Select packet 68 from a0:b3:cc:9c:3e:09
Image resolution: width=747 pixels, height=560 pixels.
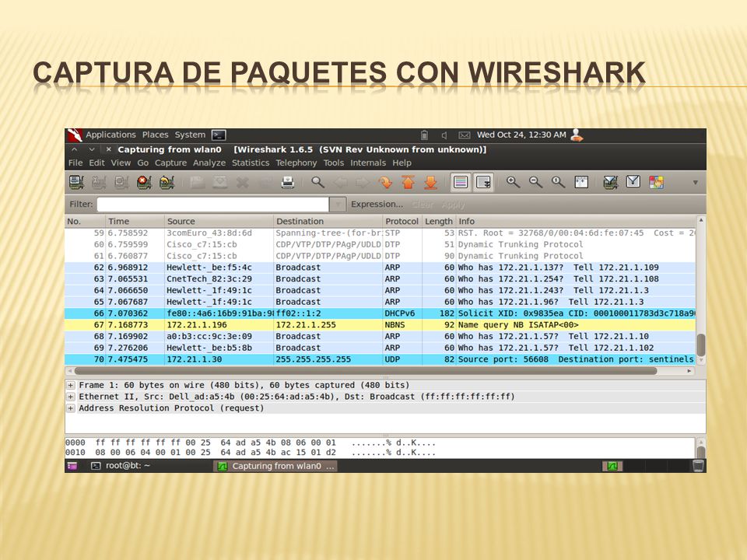381,336
